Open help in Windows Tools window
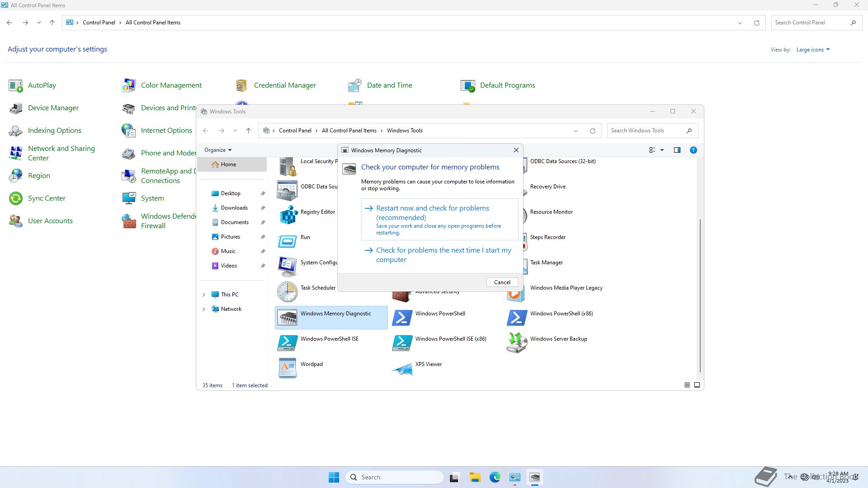 [x=693, y=150]
